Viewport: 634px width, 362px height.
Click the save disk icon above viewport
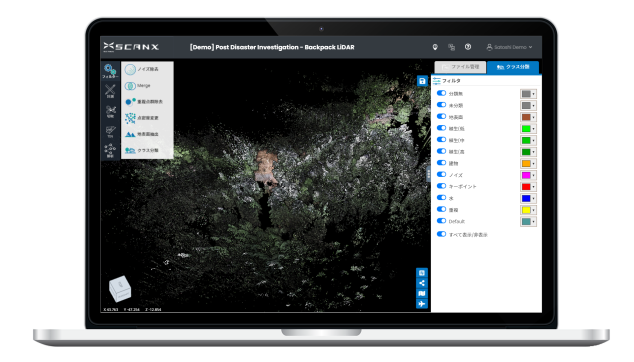click(x=422, y=81)
